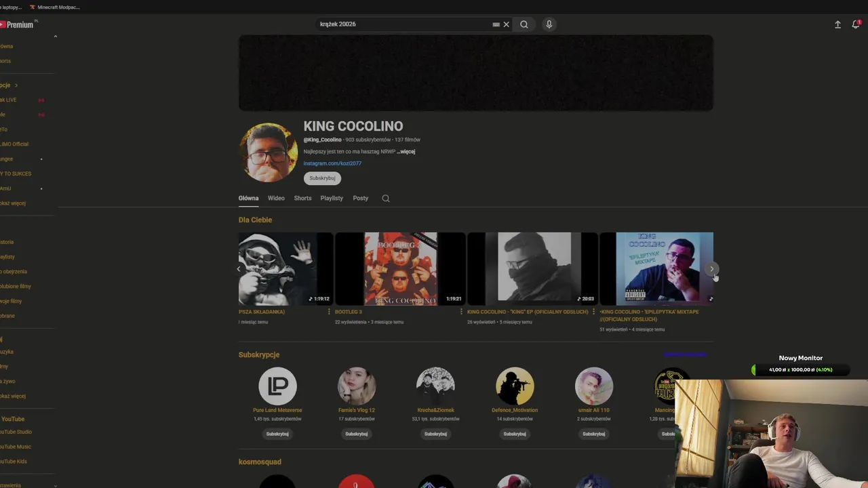The height and width of the screenshot is (488, 868).
Task: Open Pure Land Metaverse channel name link
Action: click(277, 410)
